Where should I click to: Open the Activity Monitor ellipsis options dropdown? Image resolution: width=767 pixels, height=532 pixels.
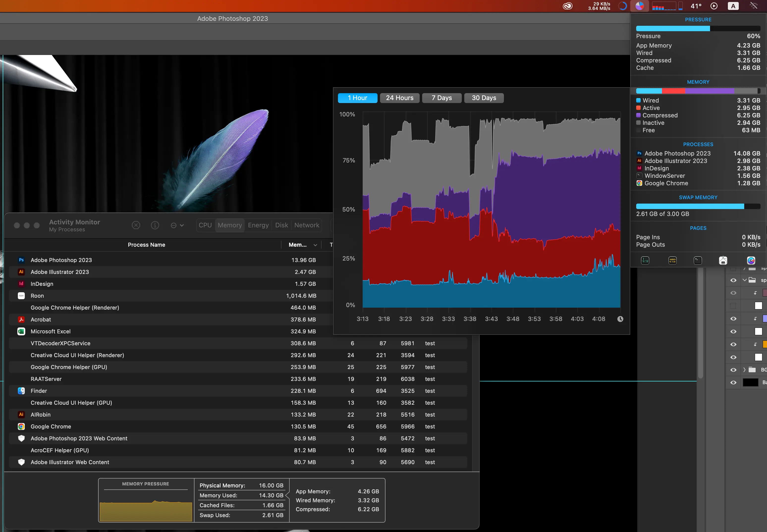[x=177, y=225]
